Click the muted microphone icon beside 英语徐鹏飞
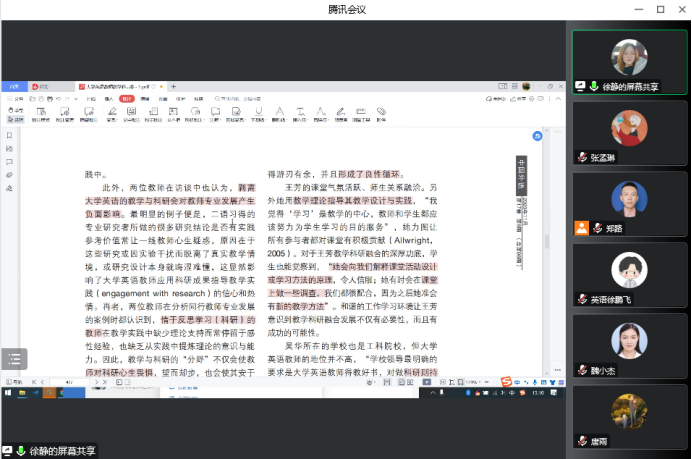 click(582, 299)
